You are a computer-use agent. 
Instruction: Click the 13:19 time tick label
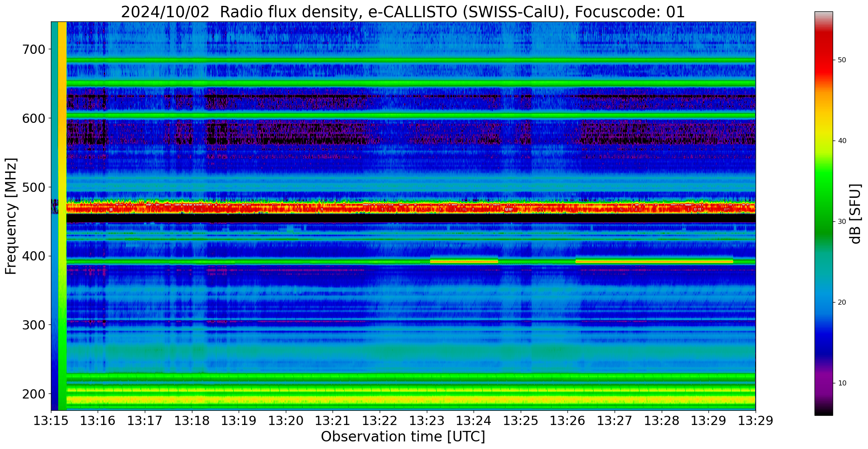(x=239, y=421)
